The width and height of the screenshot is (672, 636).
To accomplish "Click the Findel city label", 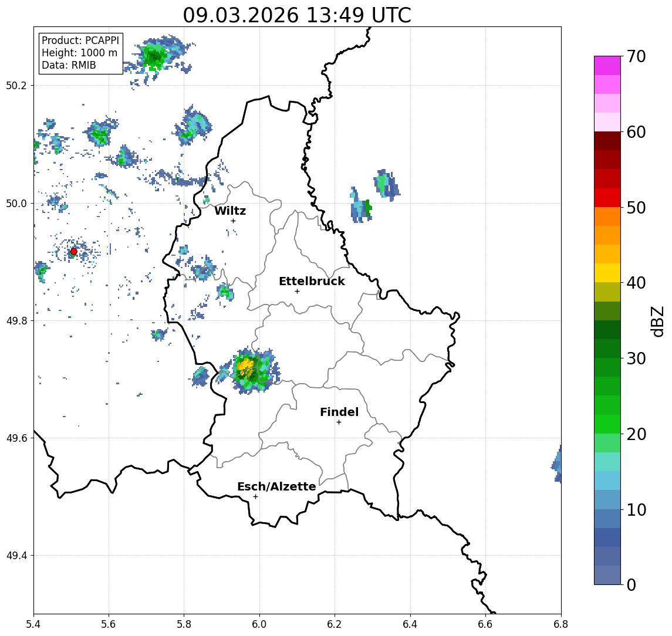I will point(339,412).
